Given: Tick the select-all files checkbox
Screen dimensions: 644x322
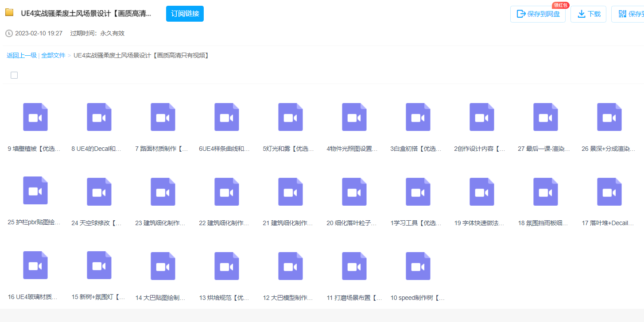Looking at the screenshot, I should (14, 75).
